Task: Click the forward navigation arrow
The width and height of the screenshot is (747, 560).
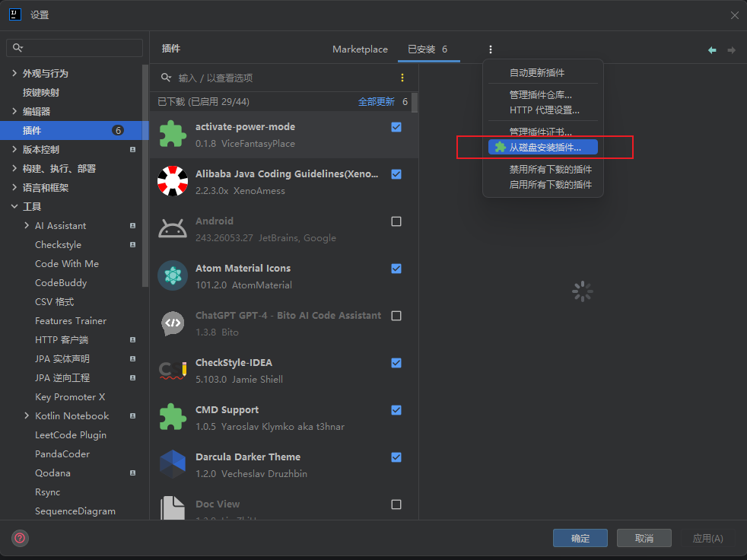Action: (731, 50)
